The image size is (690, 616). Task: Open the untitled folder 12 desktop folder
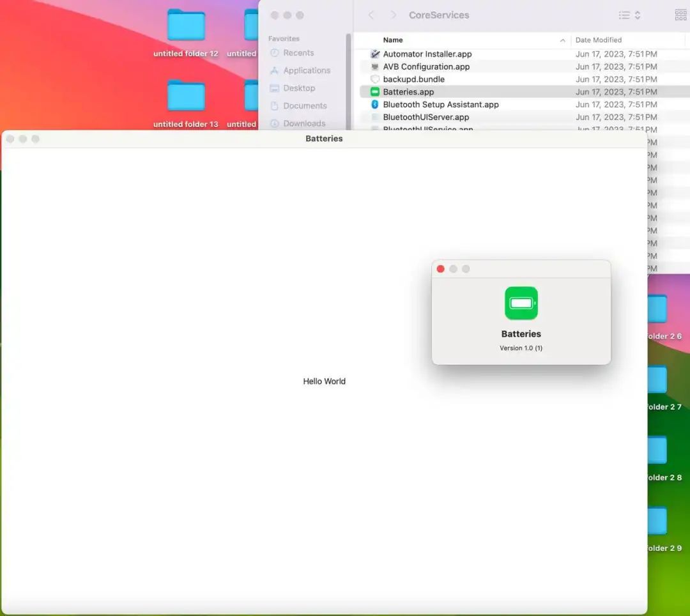pyautogui.click(x=186, y=26)
